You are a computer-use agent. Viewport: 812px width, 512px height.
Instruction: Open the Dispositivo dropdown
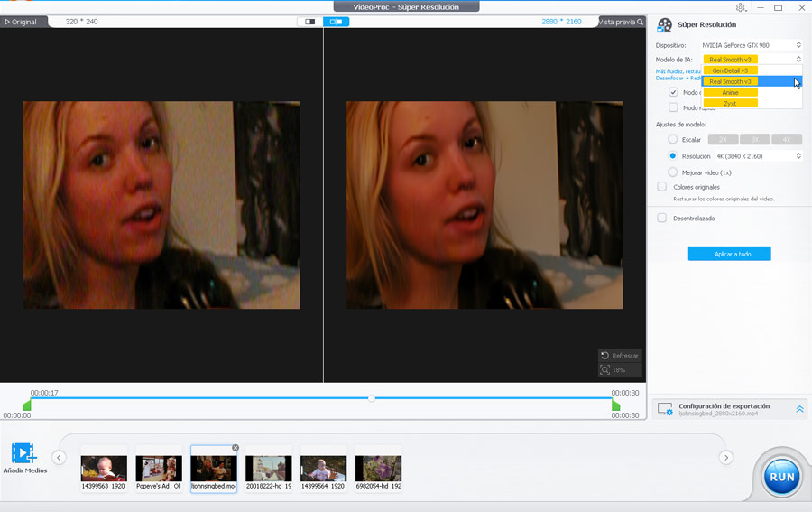(752, 45)
